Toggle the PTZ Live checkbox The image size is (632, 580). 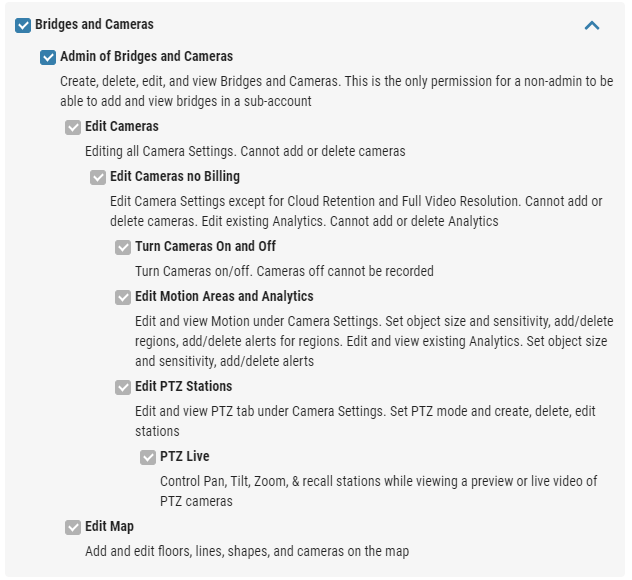[x=148, y=457]
